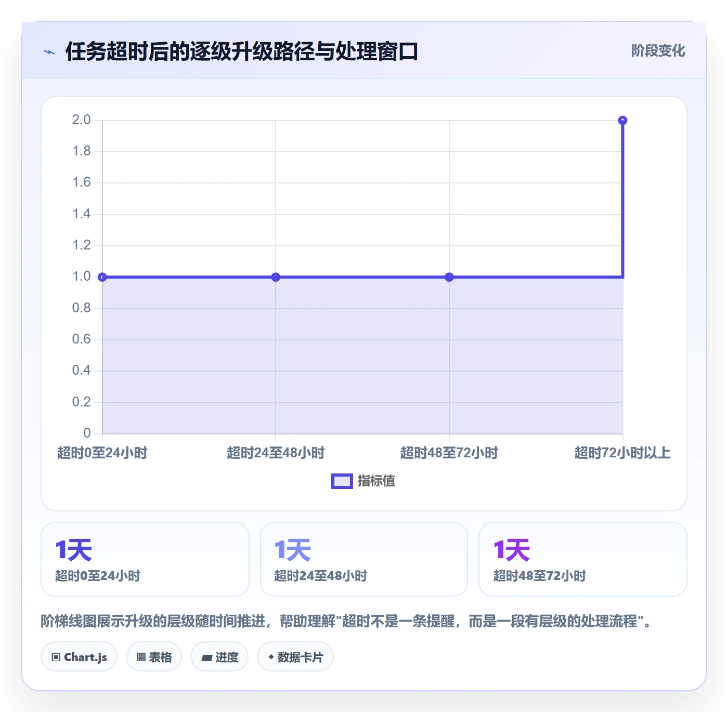Click the data point at 超时24至48小时
The image size is (728, 712).
point(276,277)
